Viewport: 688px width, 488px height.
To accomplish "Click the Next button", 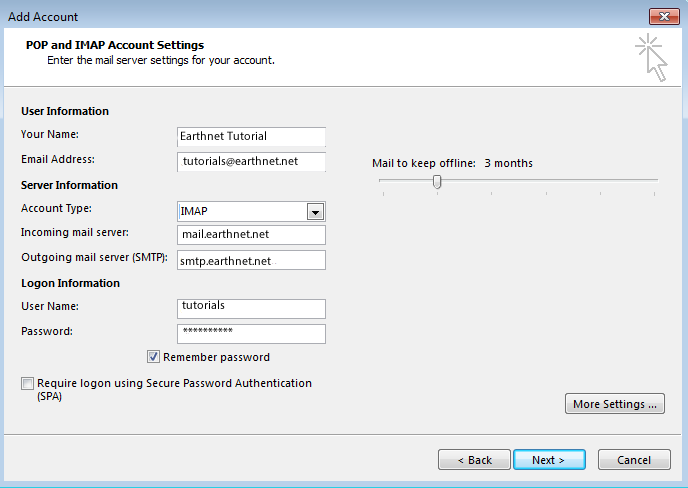I will (x=549, y=459).
